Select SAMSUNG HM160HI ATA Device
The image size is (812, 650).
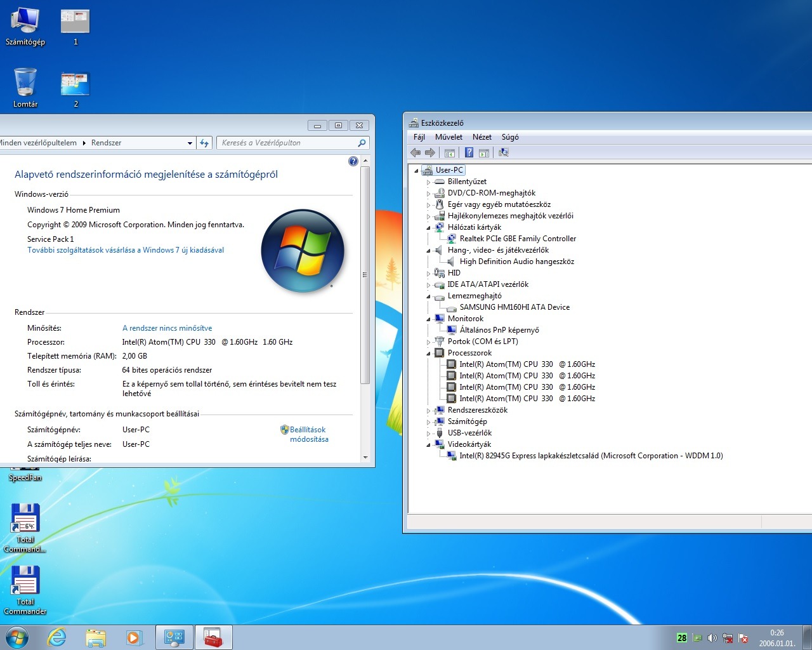514,307
